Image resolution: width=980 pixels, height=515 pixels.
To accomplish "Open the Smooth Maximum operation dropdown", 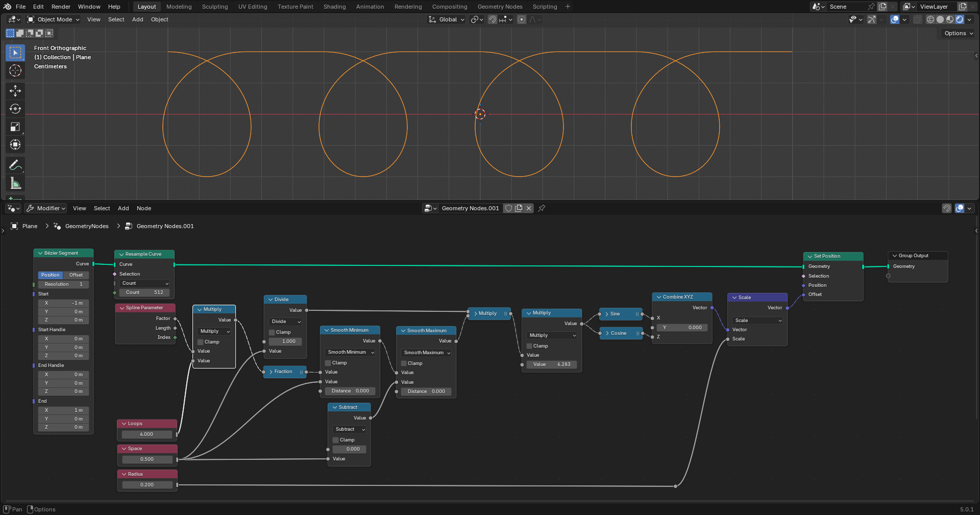I will [x=427, y=353].
